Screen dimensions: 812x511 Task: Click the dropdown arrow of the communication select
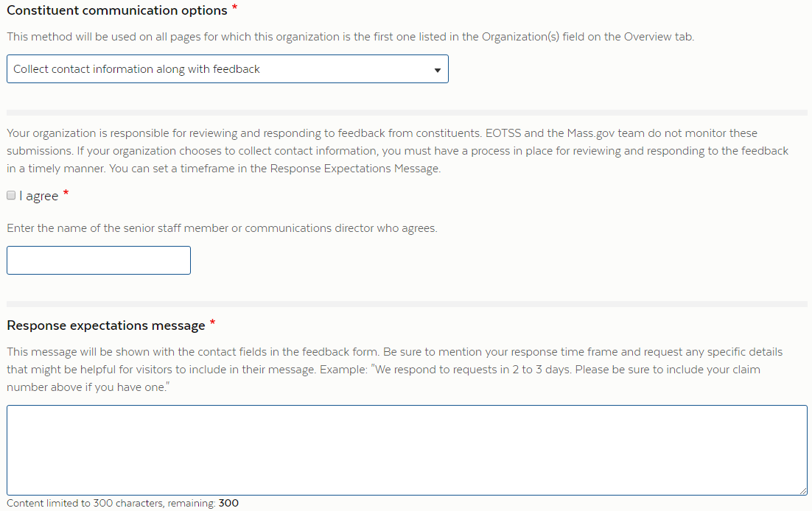(438, 70)
